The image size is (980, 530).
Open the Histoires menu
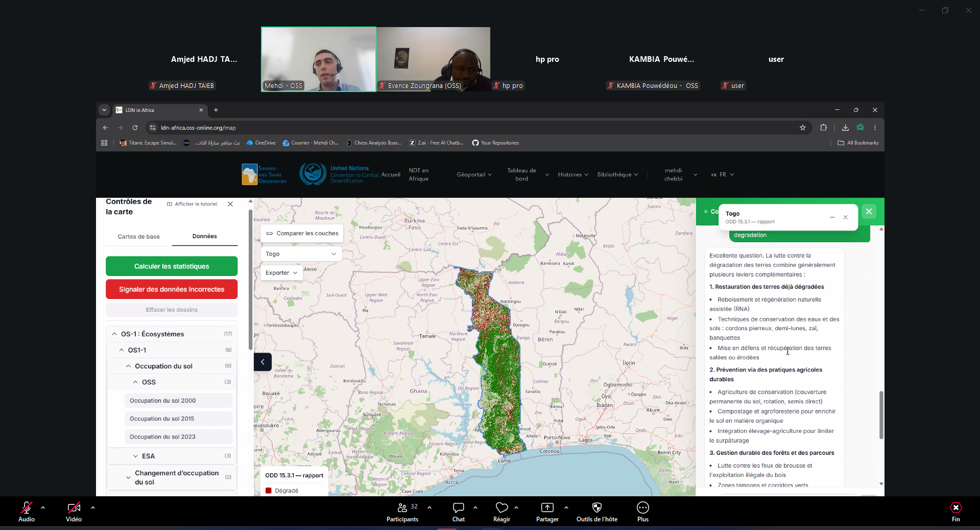[573, 175]
